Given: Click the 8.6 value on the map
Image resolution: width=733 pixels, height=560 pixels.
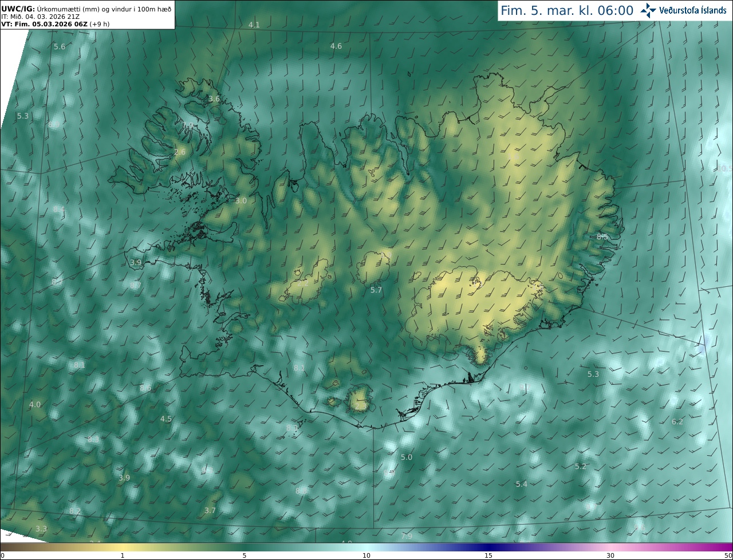Looking at the screenshot, I should (x=146, y=388).
